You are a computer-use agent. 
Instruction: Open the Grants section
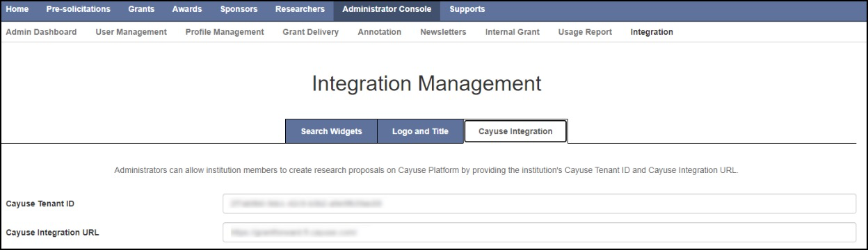[141, 9]
